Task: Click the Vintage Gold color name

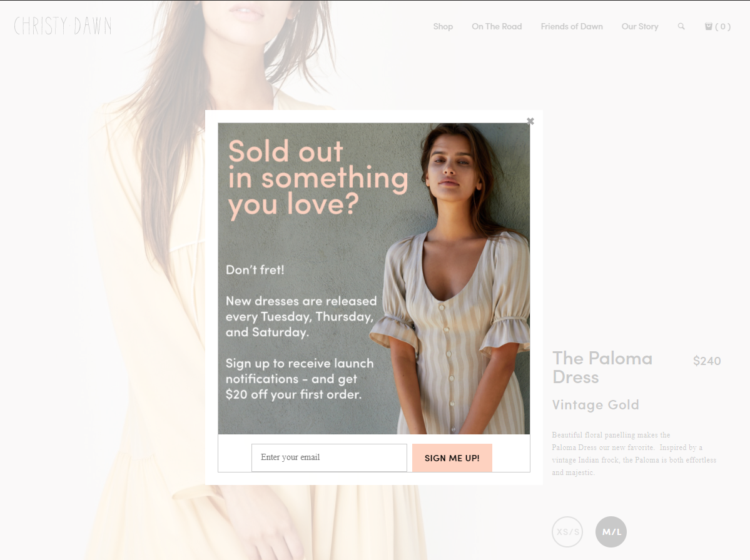Action: tap(595, 405)
